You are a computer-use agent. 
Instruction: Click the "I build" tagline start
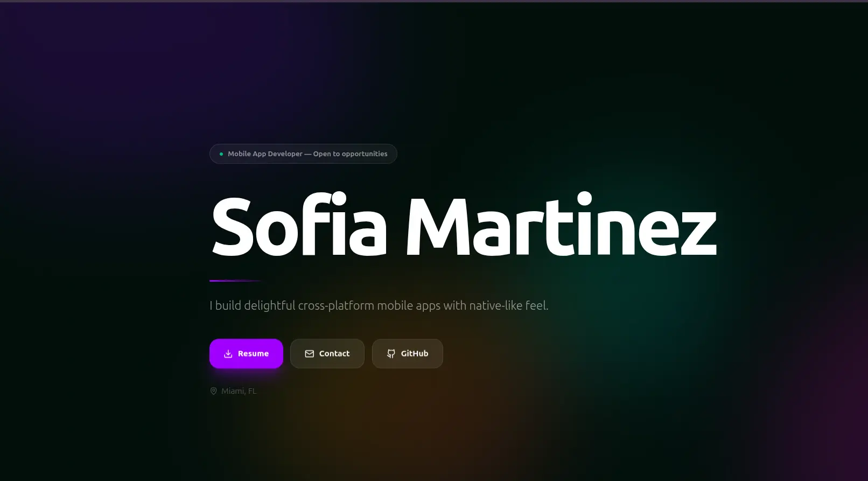225,306
